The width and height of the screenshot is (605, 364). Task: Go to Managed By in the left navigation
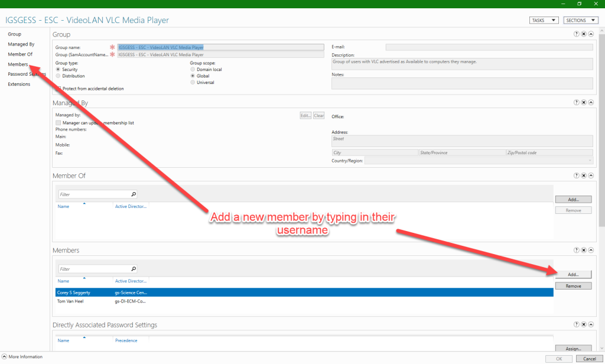pyautogui.click(x=21, y=44)
